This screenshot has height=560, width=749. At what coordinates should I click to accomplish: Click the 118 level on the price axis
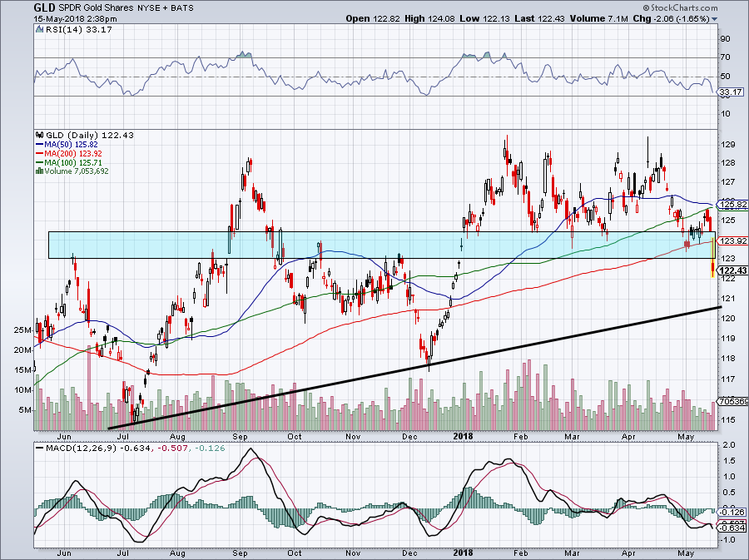(x=728, y=359)
